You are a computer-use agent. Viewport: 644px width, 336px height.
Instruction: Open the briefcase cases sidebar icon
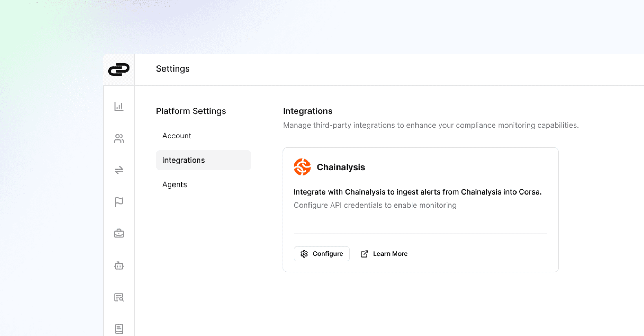tap(119, 234)
